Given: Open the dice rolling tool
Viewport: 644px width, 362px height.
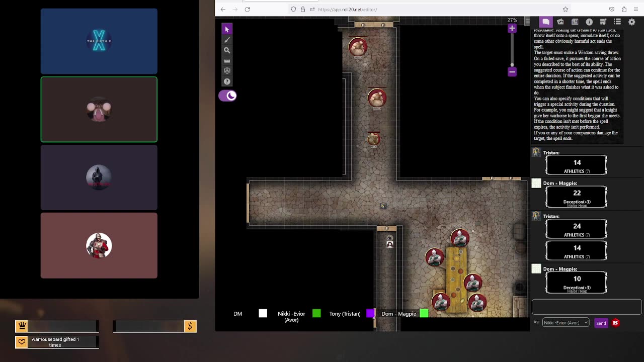Looking at the screenshot, I should [227, 71].
